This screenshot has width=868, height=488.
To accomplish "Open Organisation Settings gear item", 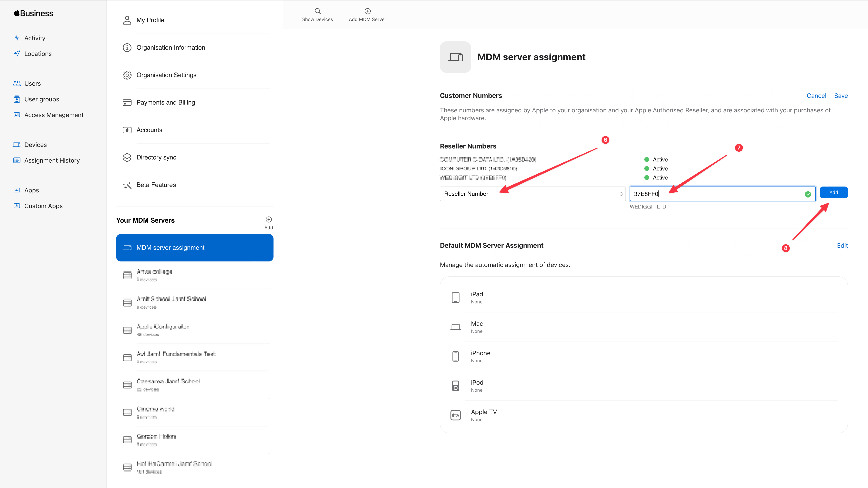I will pos(166,75).
